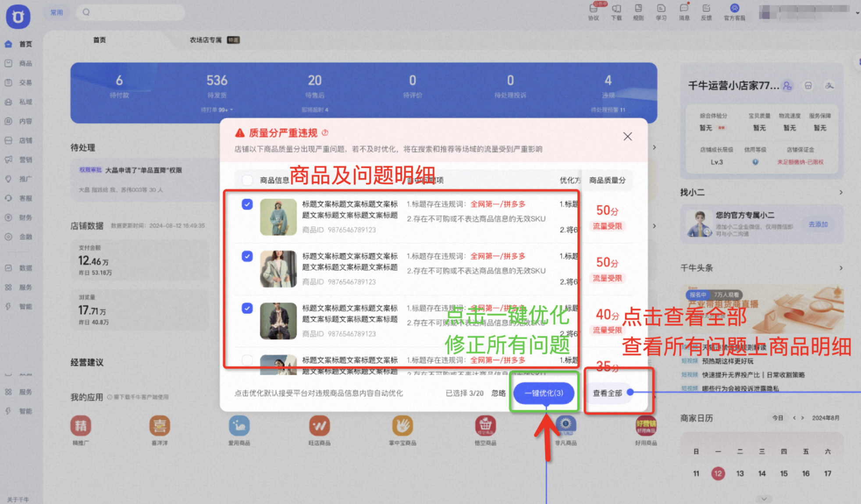Open the 未足额缴纳-已限权 link
This screenshot has height=504, width=861.
pyautogui.click(x=800, y=162)
